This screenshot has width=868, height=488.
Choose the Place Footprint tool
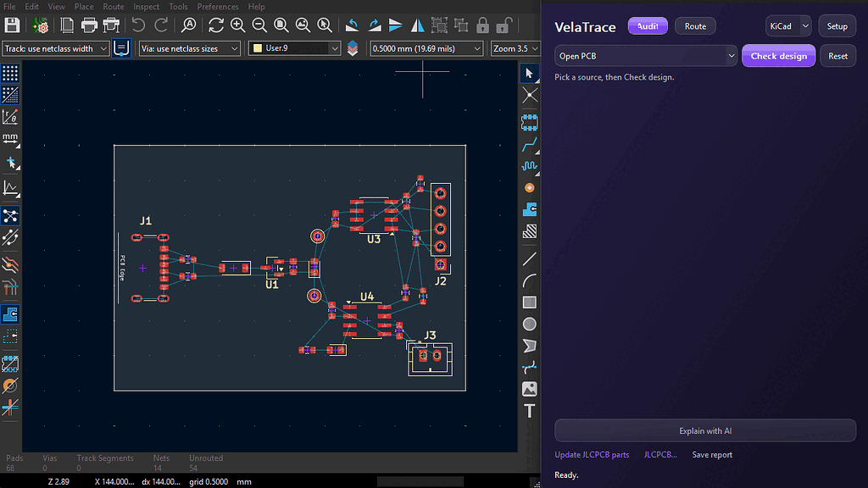[x=529, y=122]
